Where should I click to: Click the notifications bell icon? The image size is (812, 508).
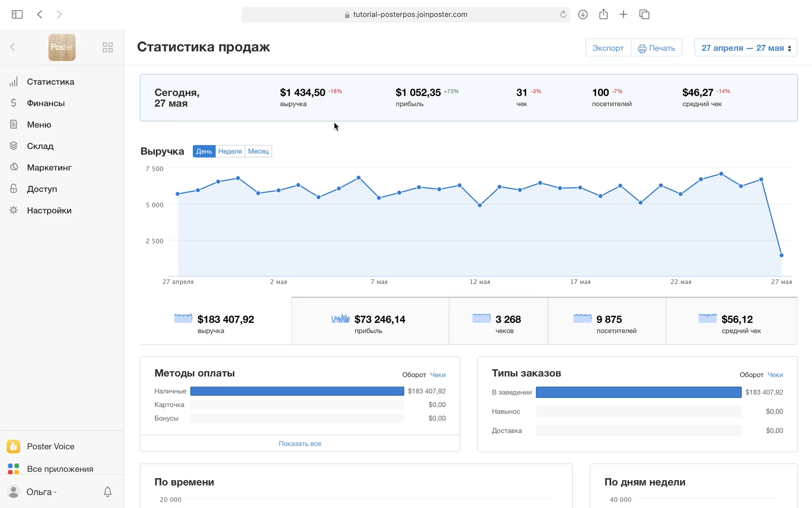tap(107, 491)
